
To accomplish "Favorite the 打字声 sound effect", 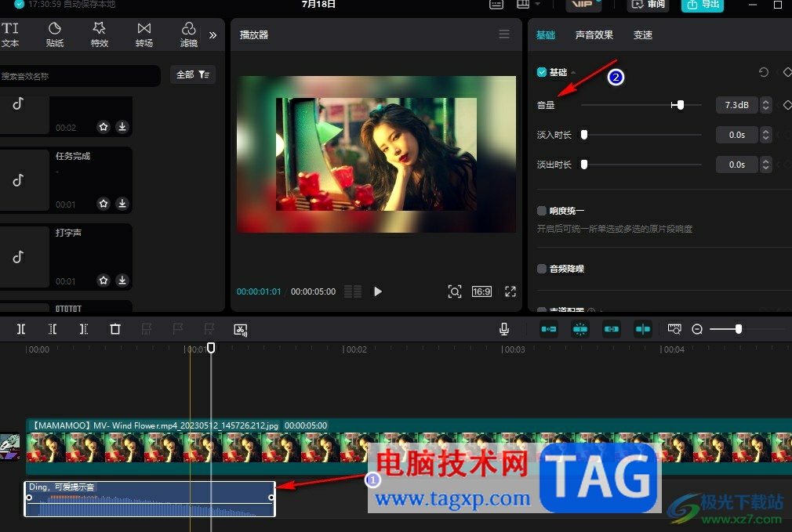I will click(104, 280).
